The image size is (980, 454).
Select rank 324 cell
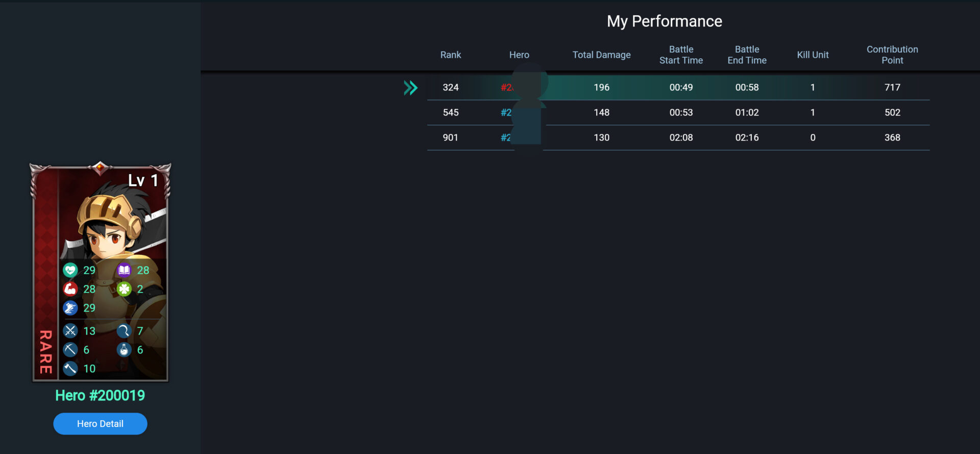(451, 87)
